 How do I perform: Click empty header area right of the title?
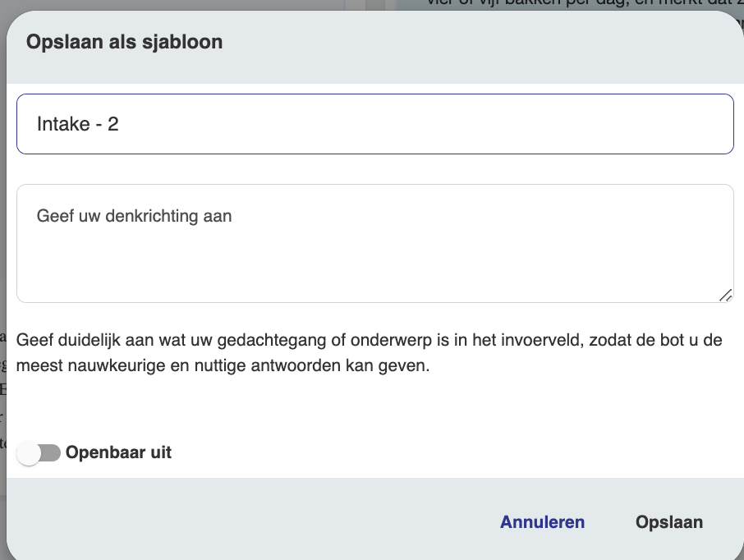point(493,42)
